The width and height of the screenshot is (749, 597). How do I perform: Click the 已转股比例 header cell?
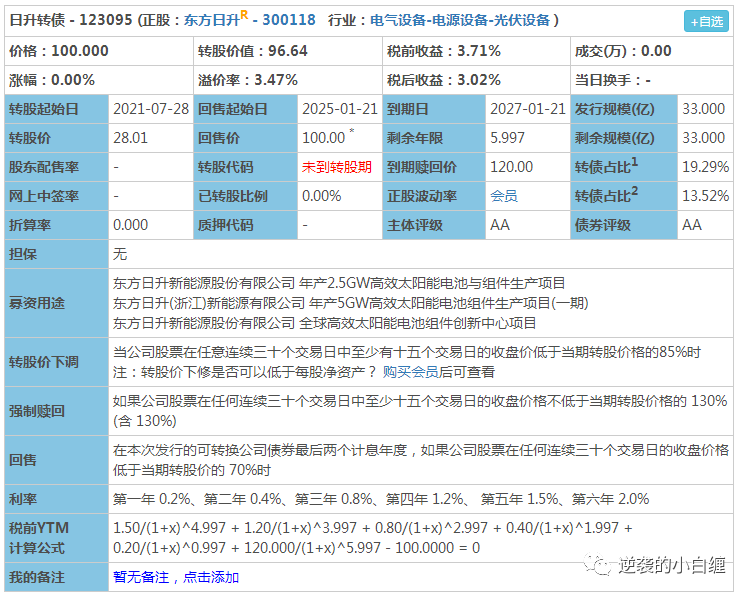(x=246, y=196)
